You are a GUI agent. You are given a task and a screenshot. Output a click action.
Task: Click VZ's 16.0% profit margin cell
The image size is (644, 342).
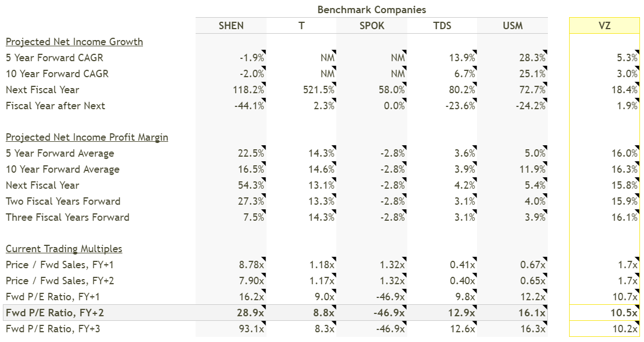coord(624,153)
